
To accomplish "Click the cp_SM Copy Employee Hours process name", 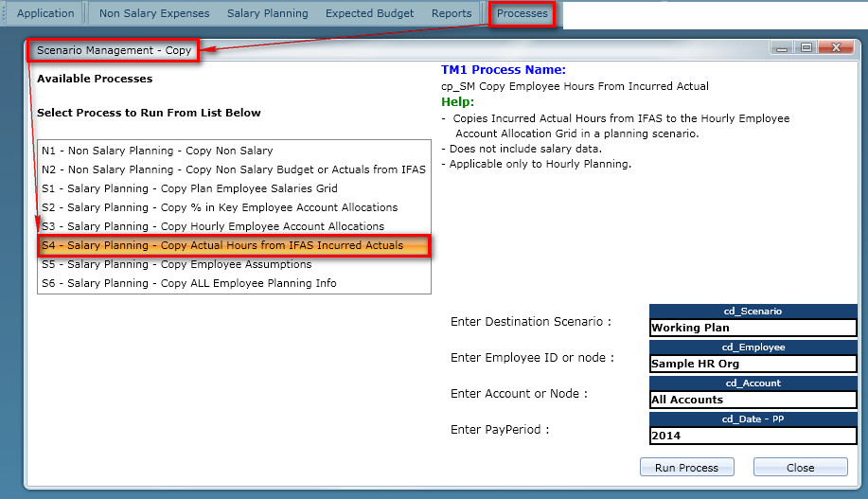I will (x=575, y=86).
